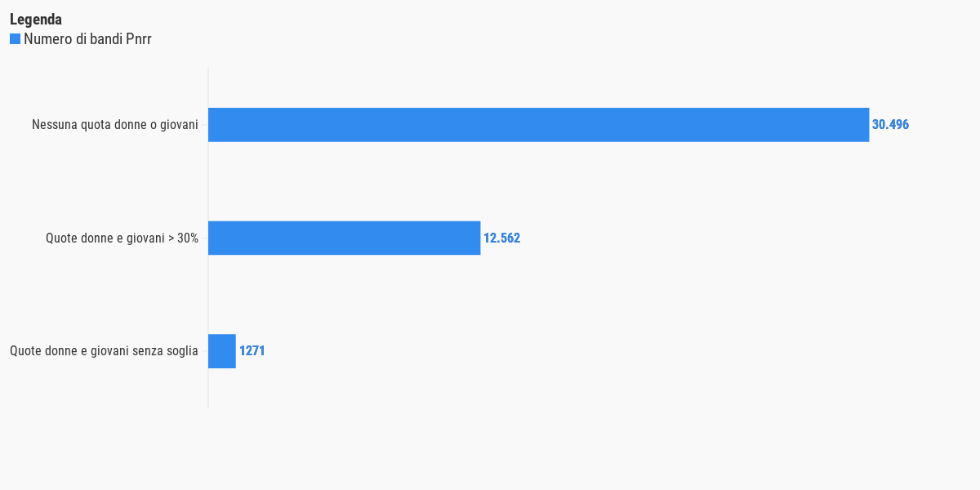Click the right end of the longest bar

click(x=867, y=125)
